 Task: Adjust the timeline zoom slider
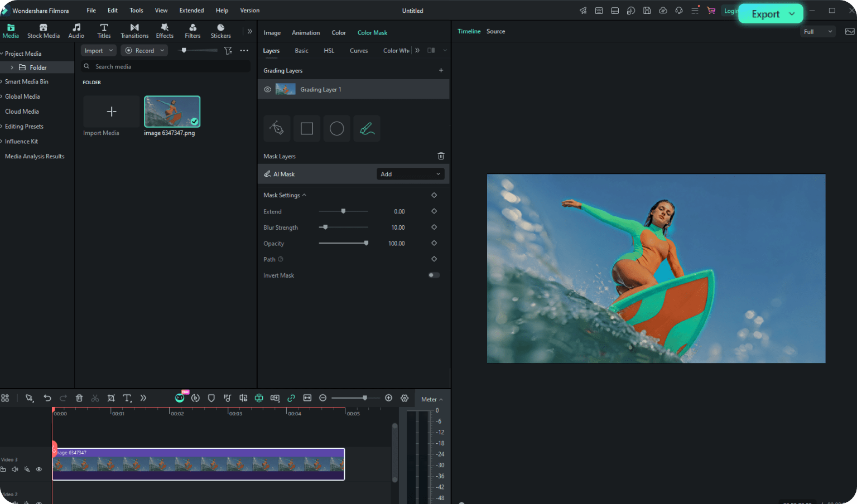pos(357,398)
